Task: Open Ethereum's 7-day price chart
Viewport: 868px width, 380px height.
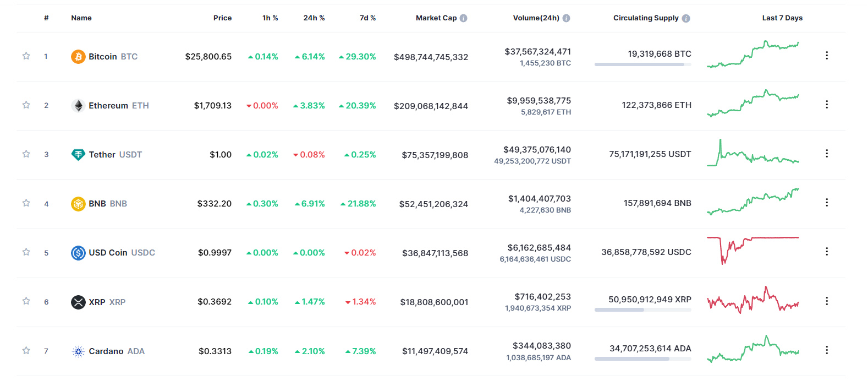Action: click(753, 104)
